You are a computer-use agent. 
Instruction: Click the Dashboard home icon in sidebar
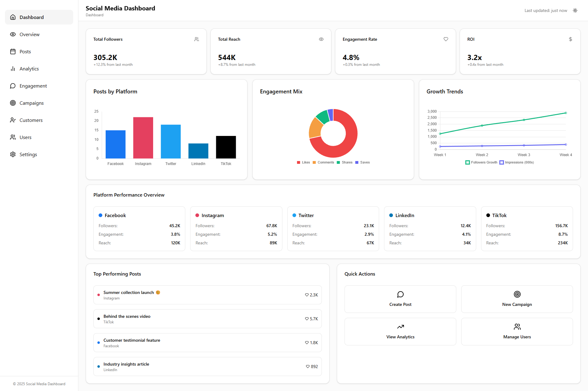click(x=13, y=17)
